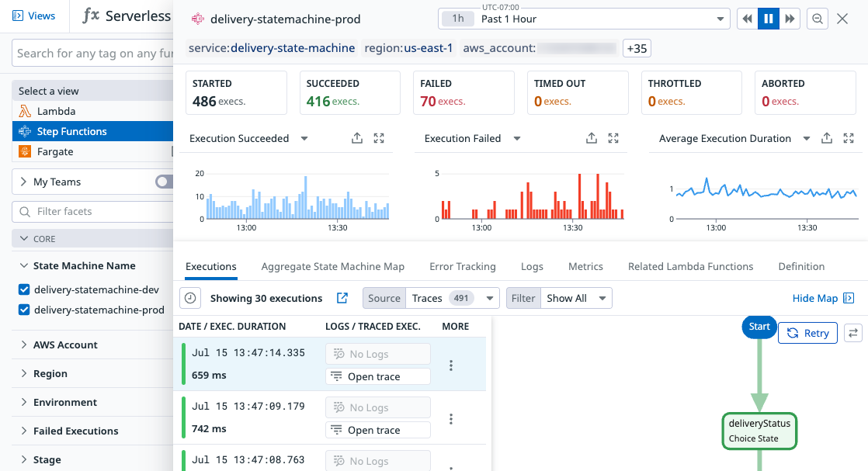Viewport: 868px width, 471px height.
Task: Toggle the My Teams switch
Action: tap(165, 182)
